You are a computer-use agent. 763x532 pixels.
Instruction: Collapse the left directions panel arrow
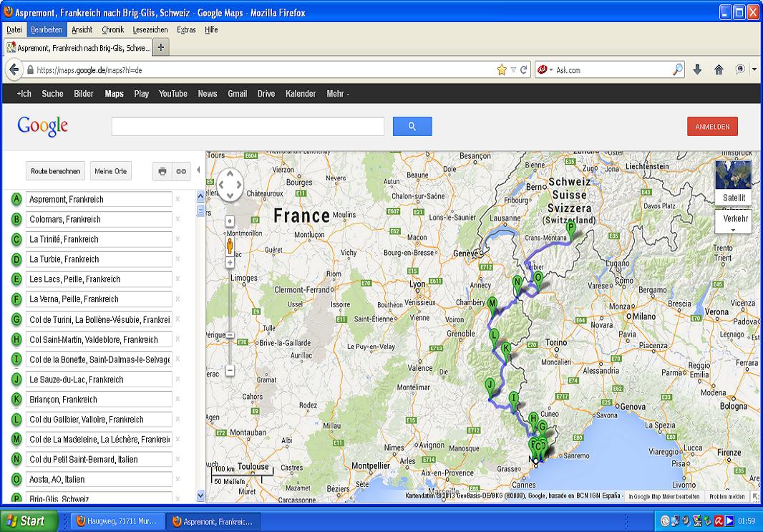198,170
